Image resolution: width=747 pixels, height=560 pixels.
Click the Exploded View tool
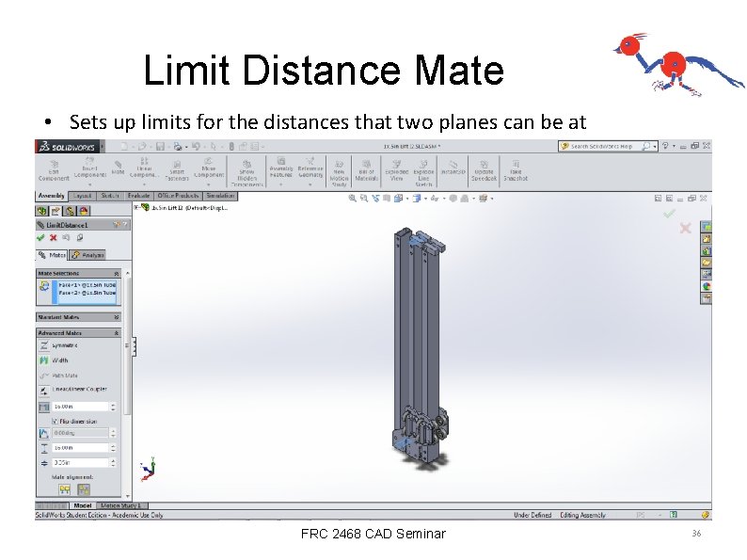pos(396,171)
